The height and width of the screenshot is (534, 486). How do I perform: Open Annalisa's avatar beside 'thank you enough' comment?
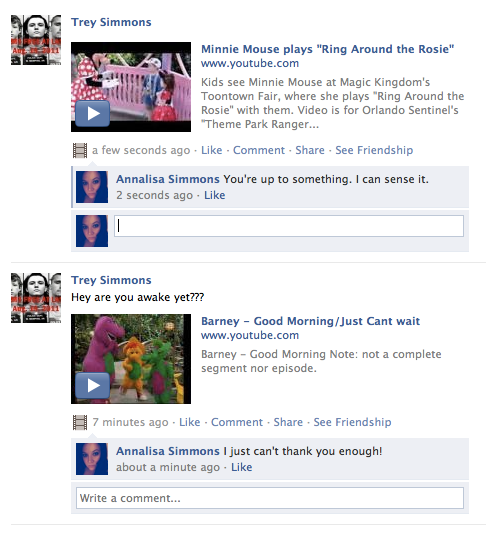point(92,459)
